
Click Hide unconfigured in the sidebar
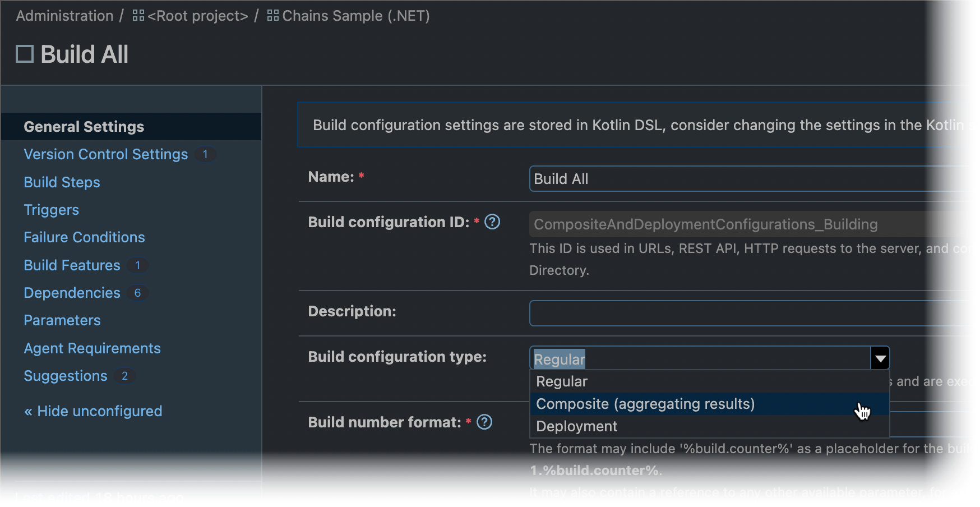tap(93, 411)
